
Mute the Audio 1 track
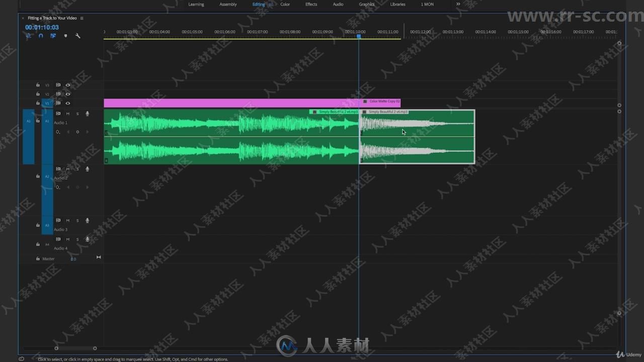68,114
